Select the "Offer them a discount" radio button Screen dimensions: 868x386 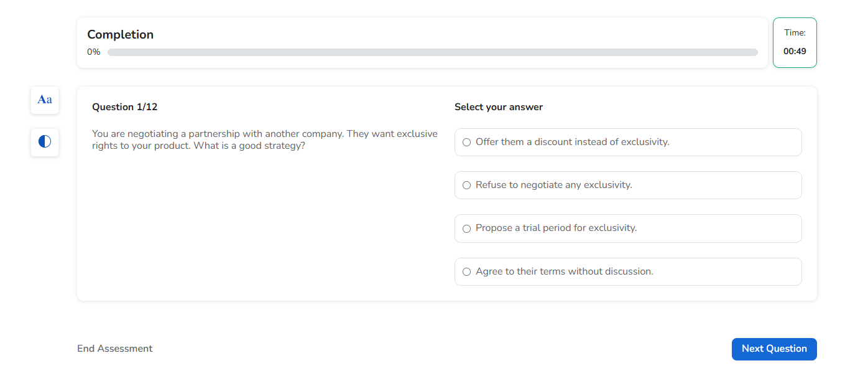coord(467,143)
